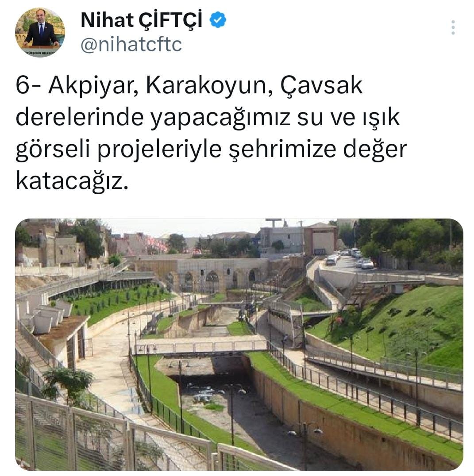The width and height of the screenshot is (474, 476).
Task: Open Nihat ÇİFTÇİ's profile avatar photo
Action: tap(40, 32)
